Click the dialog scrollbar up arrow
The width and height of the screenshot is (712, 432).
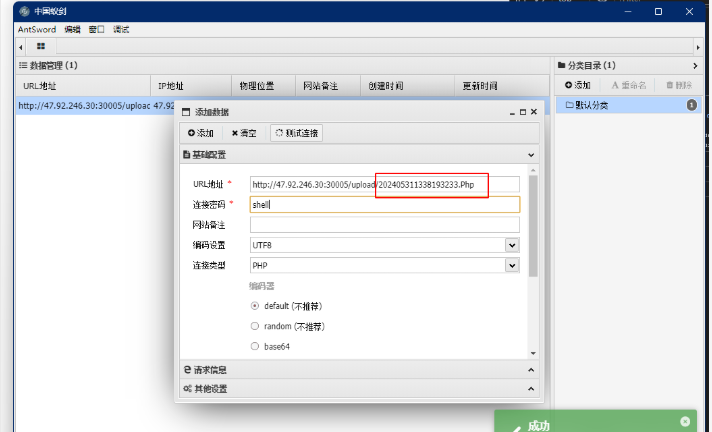click(533, 170)
